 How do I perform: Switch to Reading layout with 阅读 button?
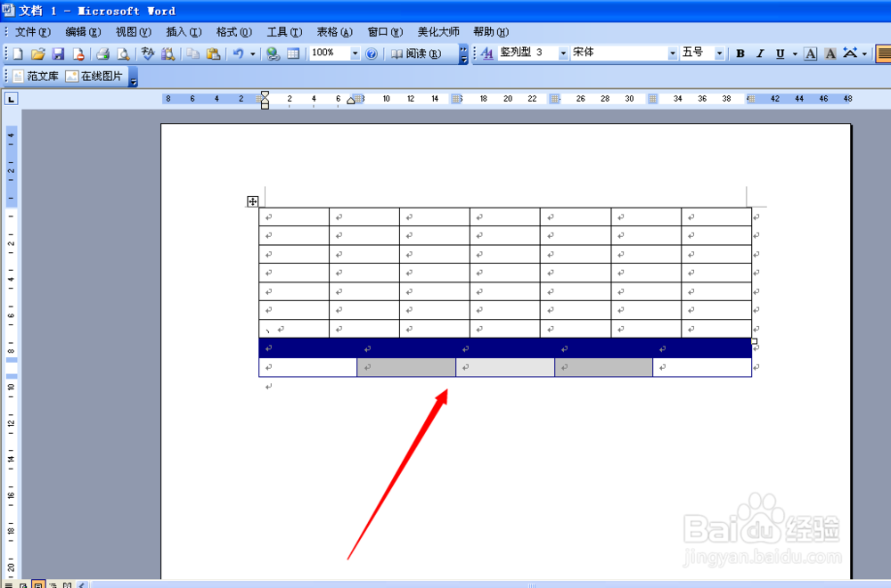click(x=416, y=54)
